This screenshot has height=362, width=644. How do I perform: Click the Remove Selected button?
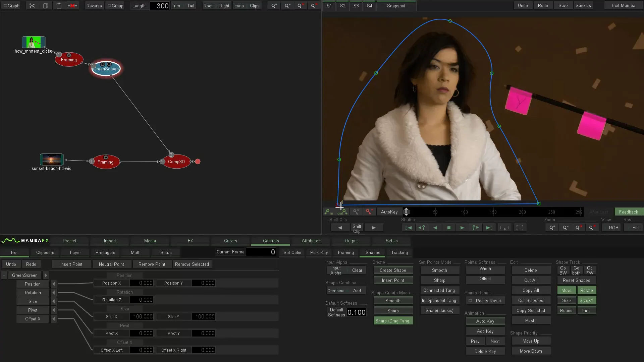pos(192,264)
